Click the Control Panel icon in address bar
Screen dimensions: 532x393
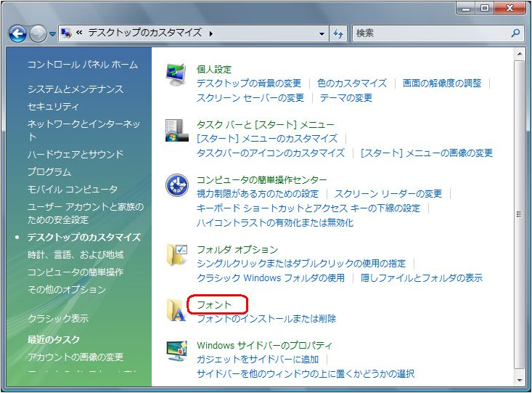[x=67, y=33]
